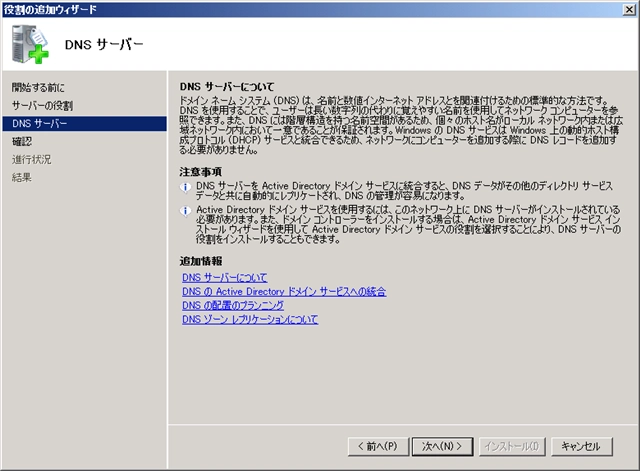The image size is (640, 471).
Task: Click the DNS サーバーについて section heading
Action: 227,87
